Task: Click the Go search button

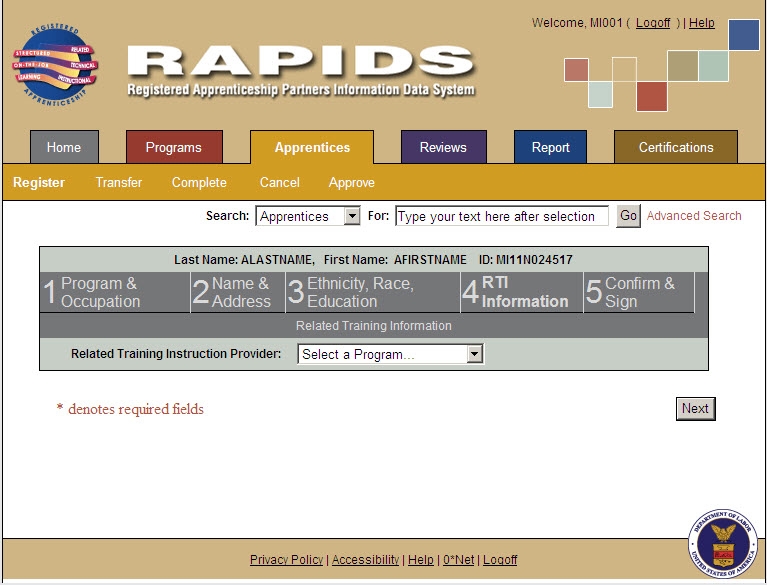Action: pyautogui.click(x=628, y=216)
